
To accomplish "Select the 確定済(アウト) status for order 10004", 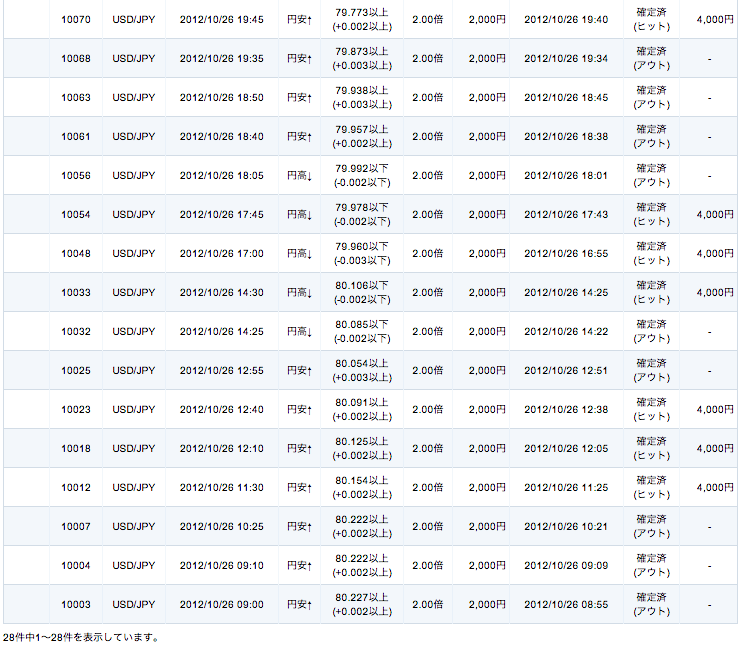I will [x=652, y=566].
